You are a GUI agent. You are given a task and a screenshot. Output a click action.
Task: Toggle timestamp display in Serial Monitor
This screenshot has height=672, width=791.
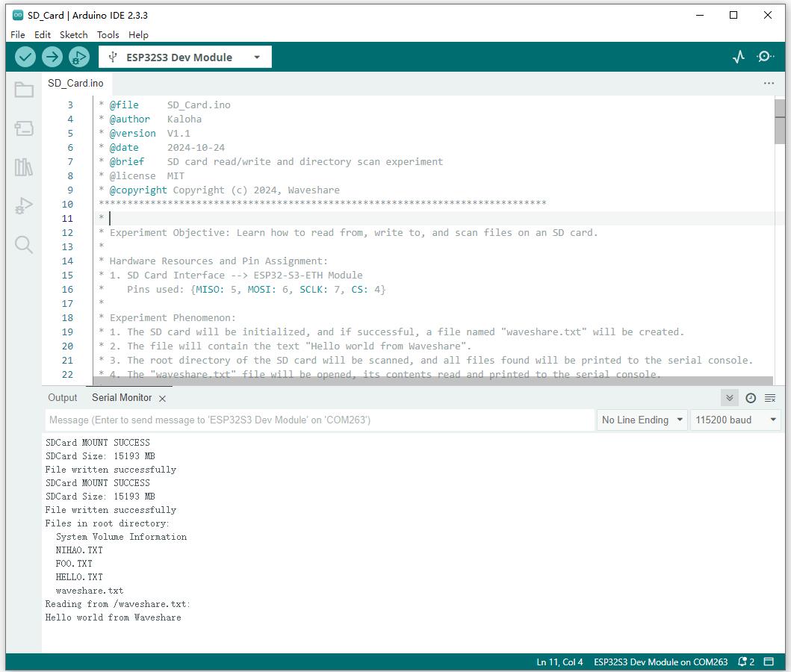click(x=751, y=398)
